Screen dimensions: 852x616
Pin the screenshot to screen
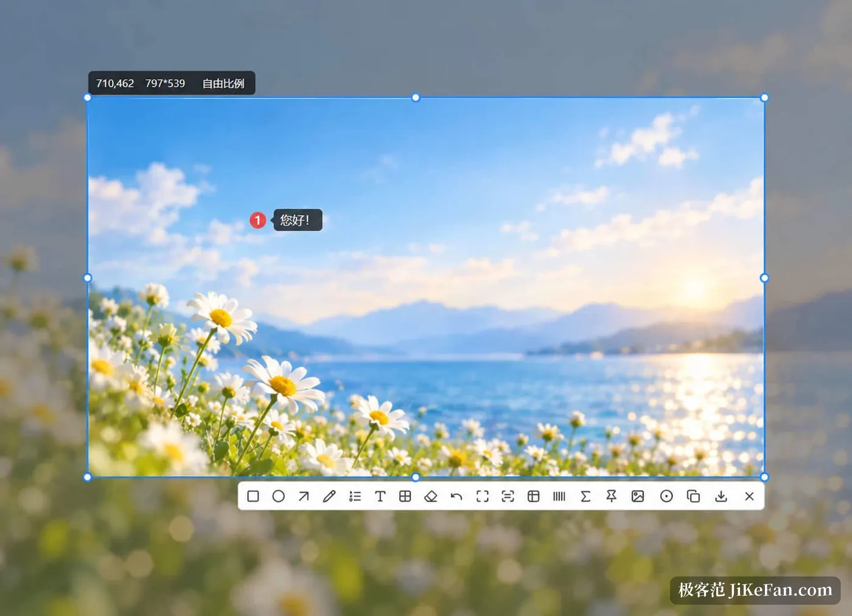[x=612, y=496]
